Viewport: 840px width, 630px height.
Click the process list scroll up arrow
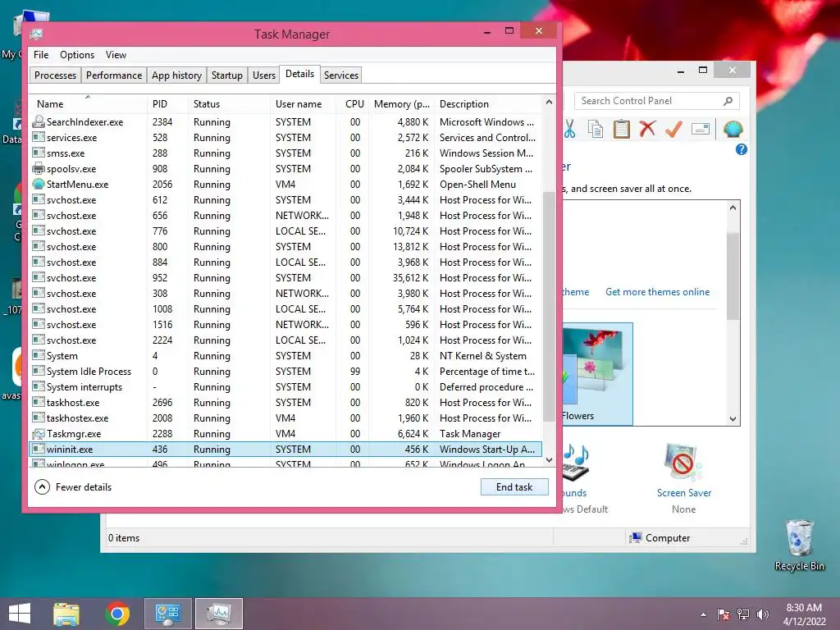[549, 102]
